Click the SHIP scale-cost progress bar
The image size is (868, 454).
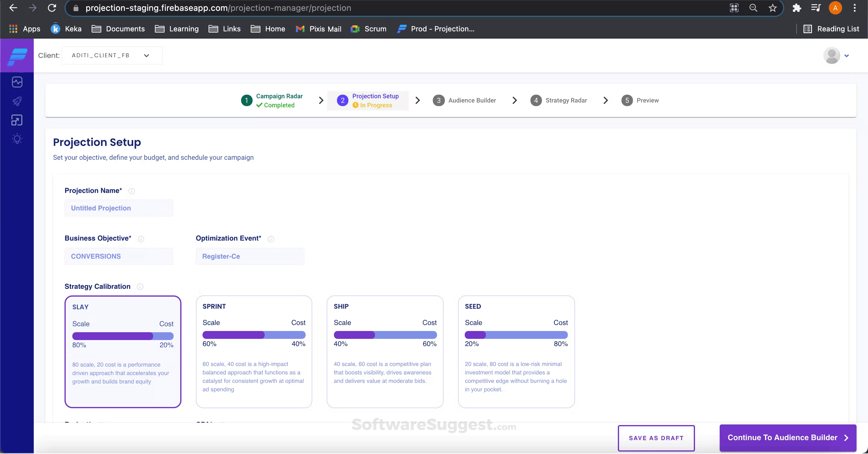point(385,335)
